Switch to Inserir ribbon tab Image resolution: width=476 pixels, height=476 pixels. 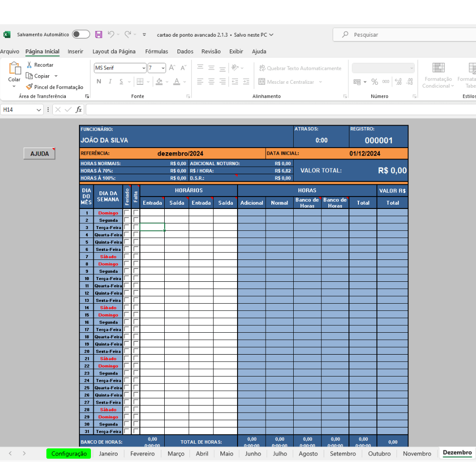pyautogui.click(x=75, y=51)
